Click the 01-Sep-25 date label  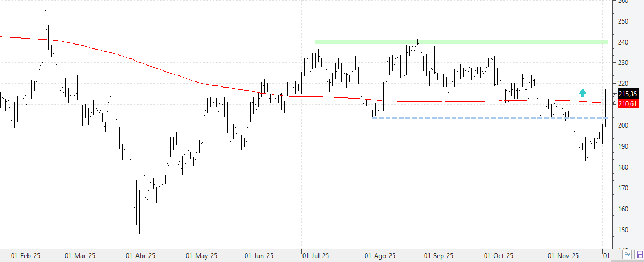[x=439, y=255]
